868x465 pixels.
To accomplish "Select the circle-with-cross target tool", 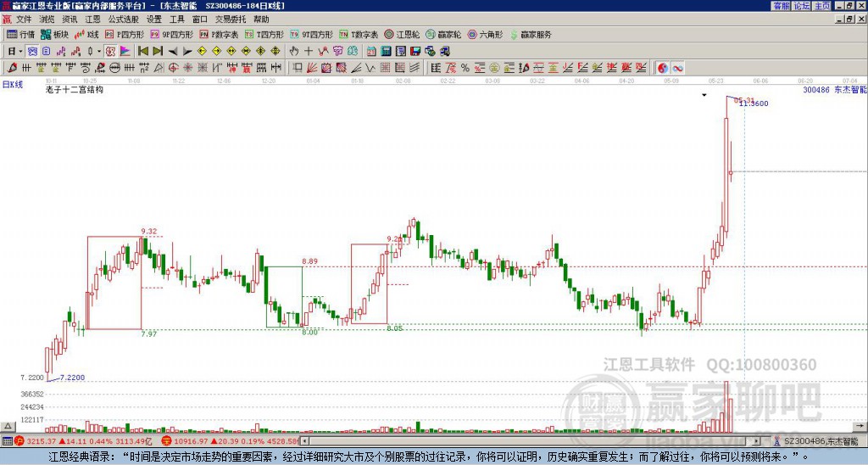I will [173, 68].
